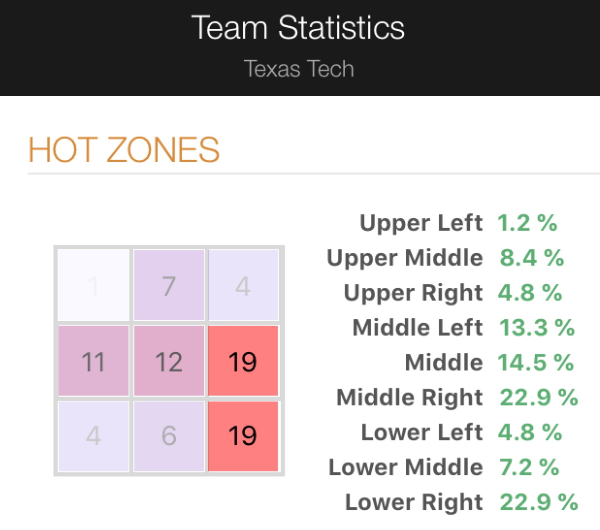600x530 pixels.
Task: Click the Team Statistics header title
Action: (x=298, y=27)
